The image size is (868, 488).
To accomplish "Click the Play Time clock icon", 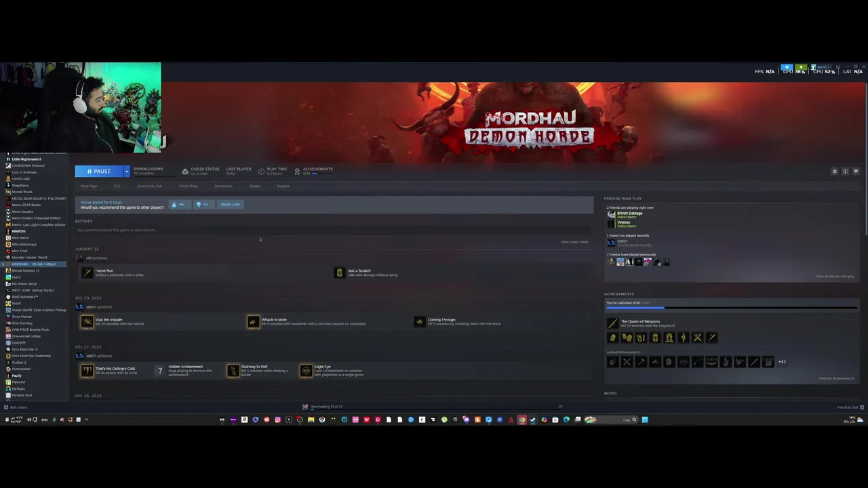I will [262, 171].
